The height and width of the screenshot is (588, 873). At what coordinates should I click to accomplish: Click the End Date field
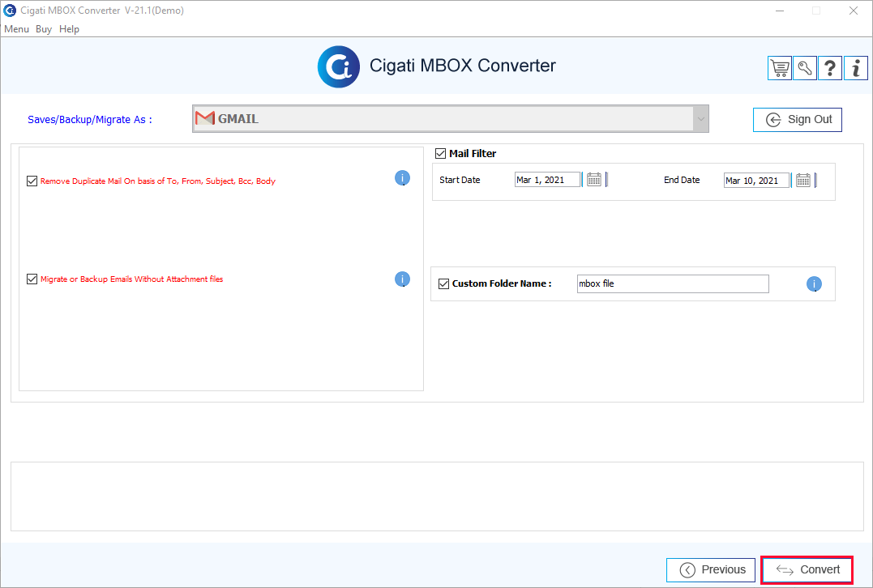(x=756, y=181)
